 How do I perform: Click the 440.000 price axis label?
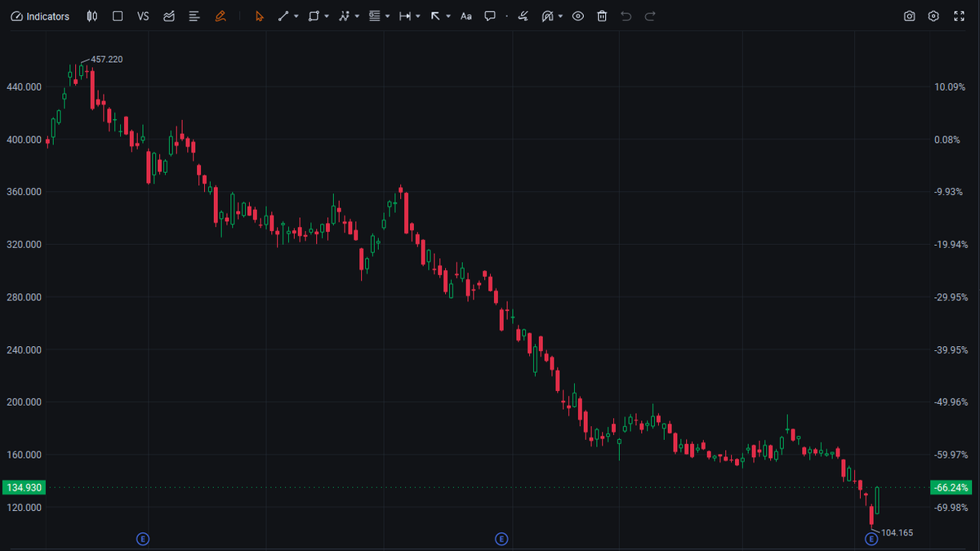(23, 87)
